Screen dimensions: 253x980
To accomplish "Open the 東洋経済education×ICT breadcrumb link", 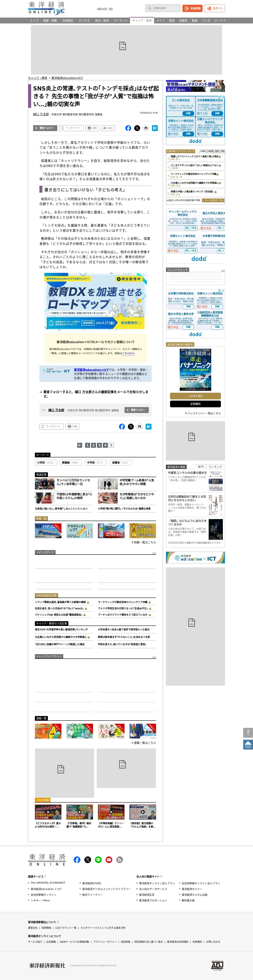I will click(x=67, y=78).
